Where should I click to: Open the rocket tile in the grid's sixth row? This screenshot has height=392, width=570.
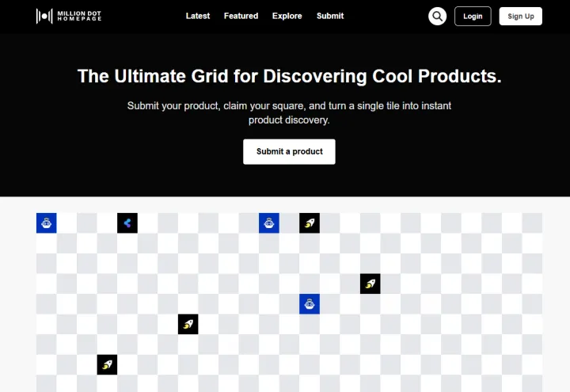(x=188, y=324)
